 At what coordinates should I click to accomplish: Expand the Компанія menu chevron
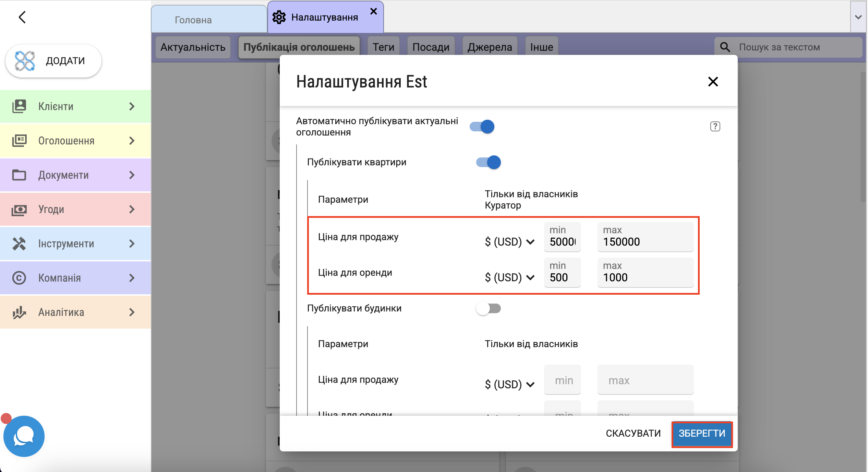[x=132, y=278]
